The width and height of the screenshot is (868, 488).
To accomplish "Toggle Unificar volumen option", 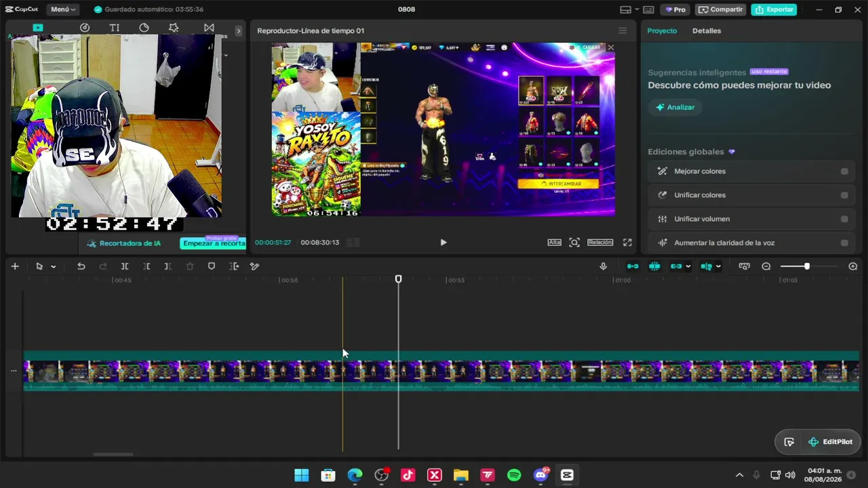I will point(844,219).
